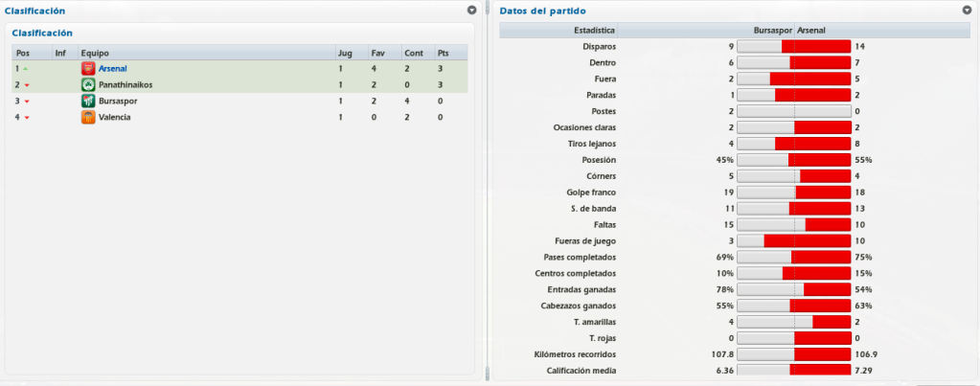Click the red down arrow beside position 3

point(26,102)
